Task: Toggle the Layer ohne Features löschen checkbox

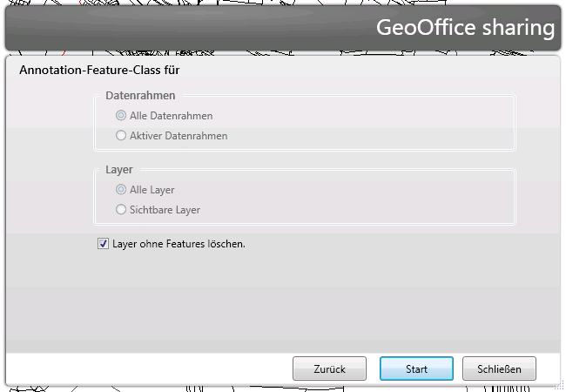Action: point(104,244)
